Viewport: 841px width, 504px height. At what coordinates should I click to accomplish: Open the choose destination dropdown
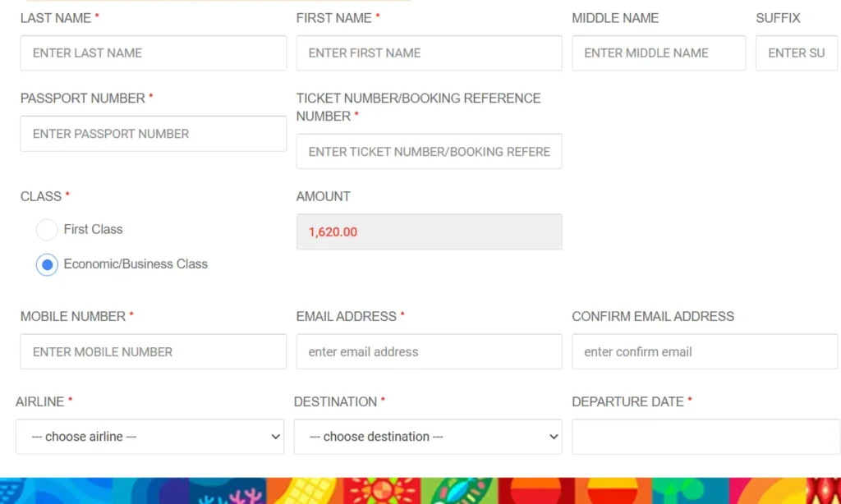pos(427,437)
